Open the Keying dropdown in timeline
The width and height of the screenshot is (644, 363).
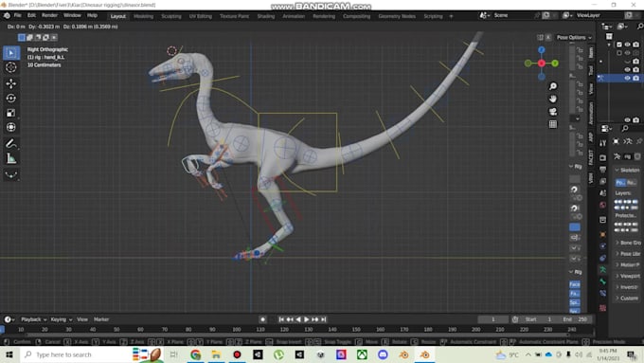(x=62, y=319)
